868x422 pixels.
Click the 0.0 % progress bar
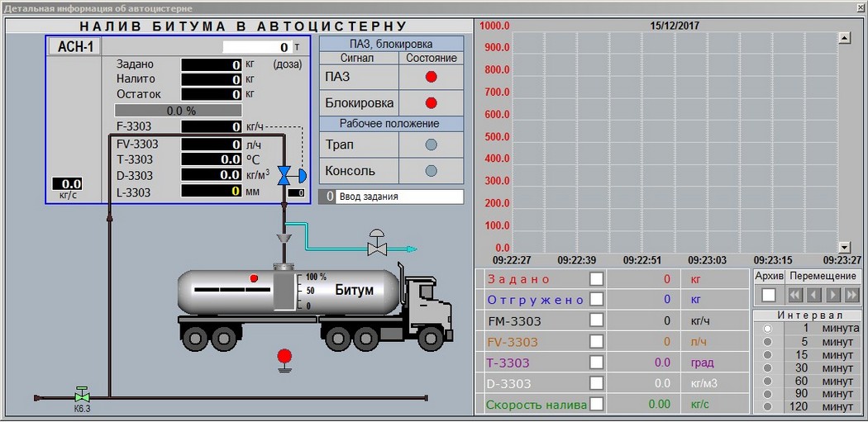[179, 111]
